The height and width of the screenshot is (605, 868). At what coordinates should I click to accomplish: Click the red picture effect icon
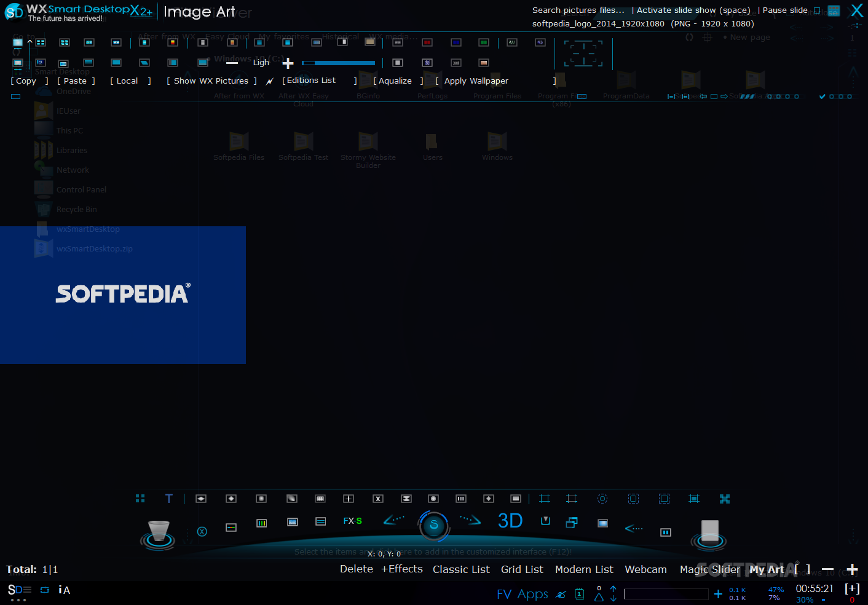pyautogui.click(x=427, y=42)
